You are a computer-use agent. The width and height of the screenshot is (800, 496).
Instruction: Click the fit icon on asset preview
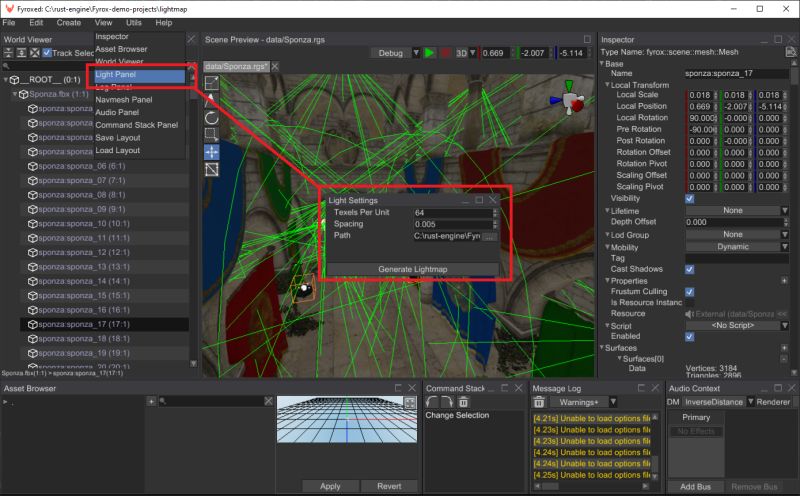tap(410, 403)
